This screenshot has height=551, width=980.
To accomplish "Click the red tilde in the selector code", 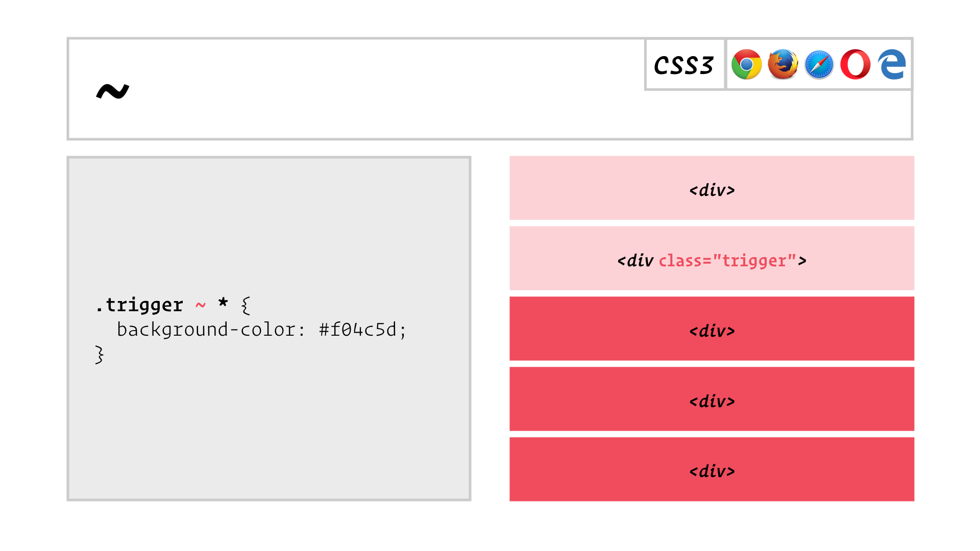I will coord(200,305).
